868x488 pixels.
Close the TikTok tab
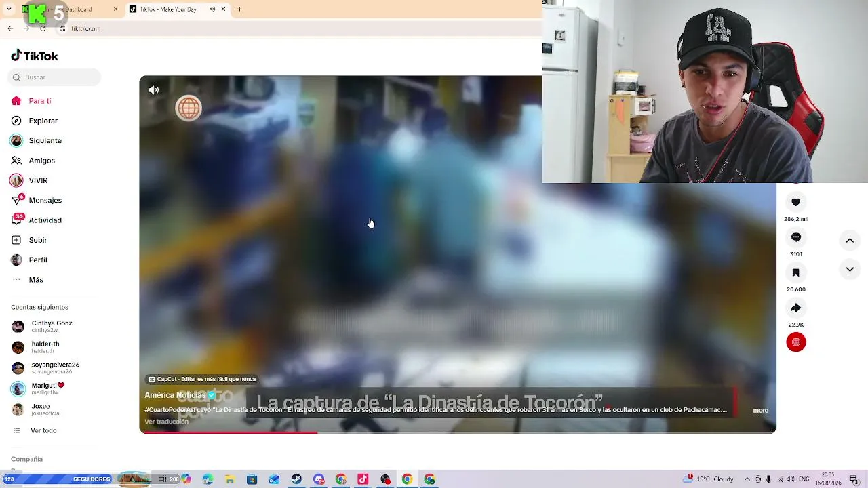[223, 9]
